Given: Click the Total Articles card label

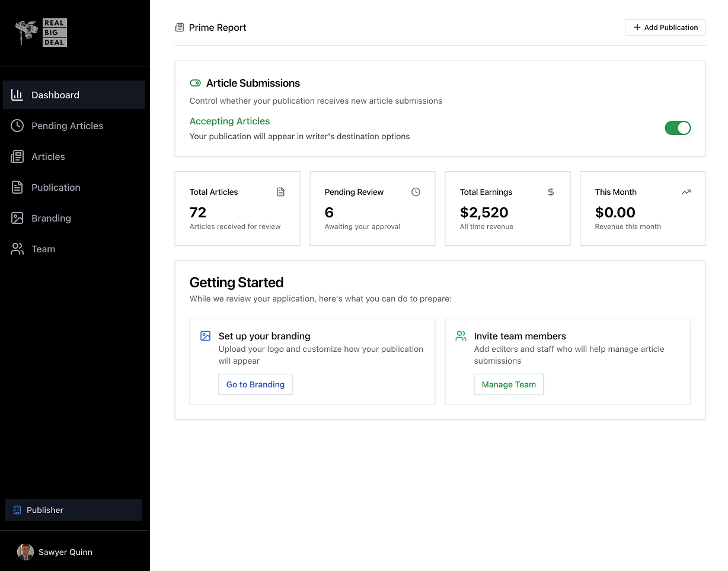Looking at the screenshot, I should (x=213, y=192).
